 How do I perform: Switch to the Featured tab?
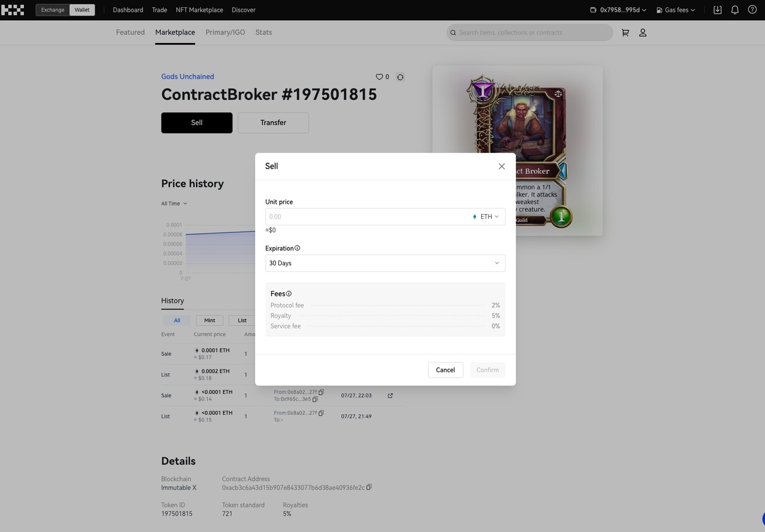point(130,32)
